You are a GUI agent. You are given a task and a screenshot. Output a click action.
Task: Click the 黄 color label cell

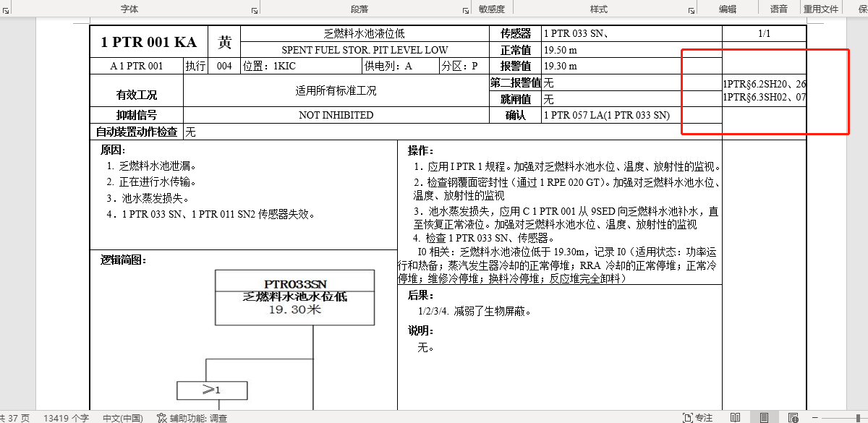[224, 42]
